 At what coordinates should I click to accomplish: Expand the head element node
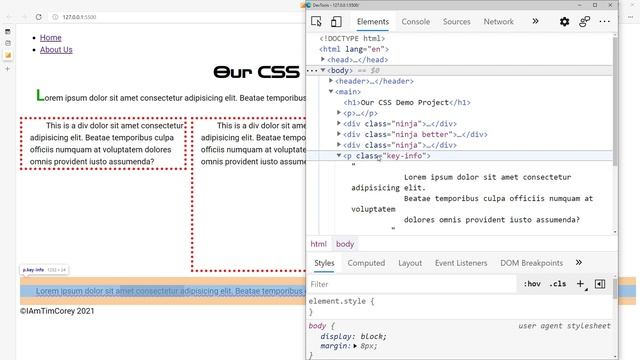[x=323, y=60]
